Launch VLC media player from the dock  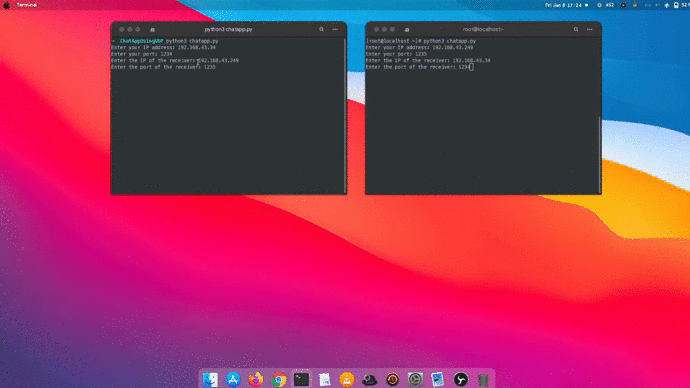(347, 379)
